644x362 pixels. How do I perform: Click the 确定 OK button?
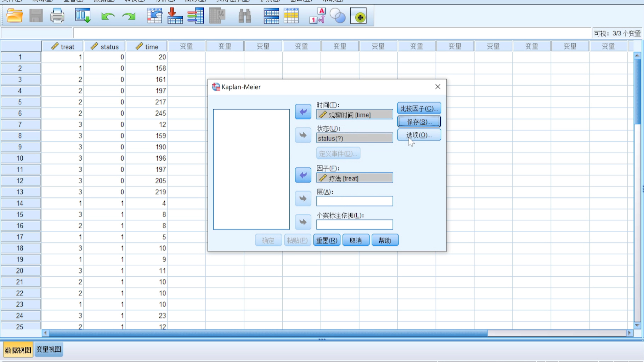coord(268,240)
